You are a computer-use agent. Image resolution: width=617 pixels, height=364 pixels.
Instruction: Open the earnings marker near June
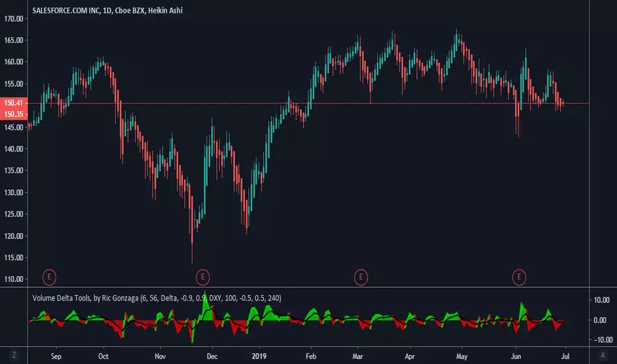[519, 277]
